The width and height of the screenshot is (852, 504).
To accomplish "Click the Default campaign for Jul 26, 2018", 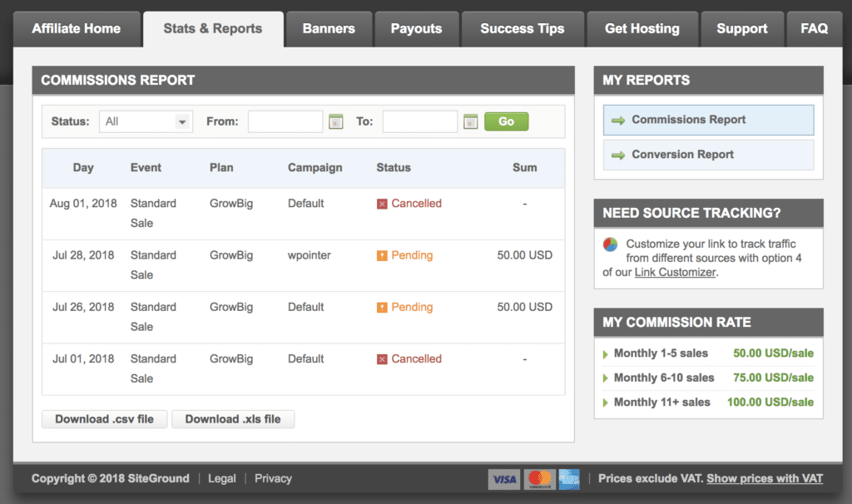I will point(306,308).
